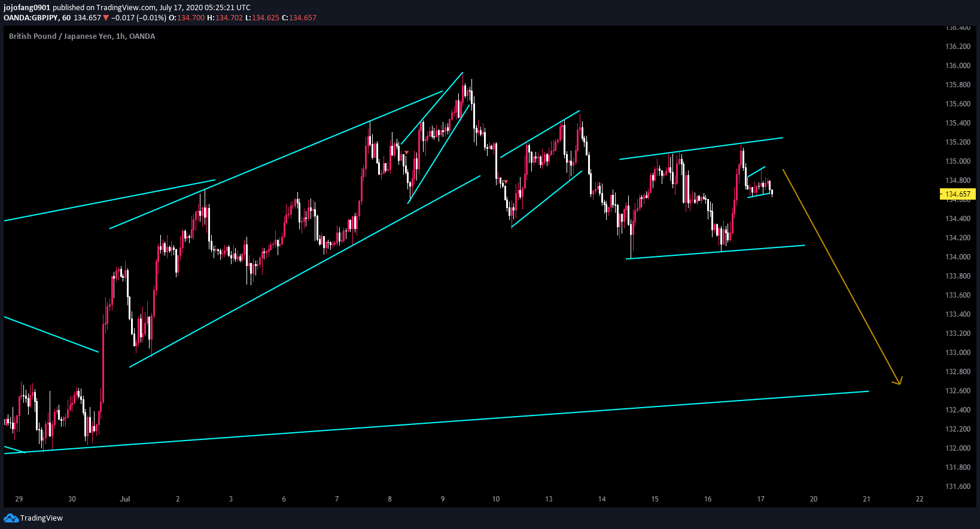The height and width of the screenshot is (529, 980).
Task: Click price axis label 136.000
Action: (958, 66)
